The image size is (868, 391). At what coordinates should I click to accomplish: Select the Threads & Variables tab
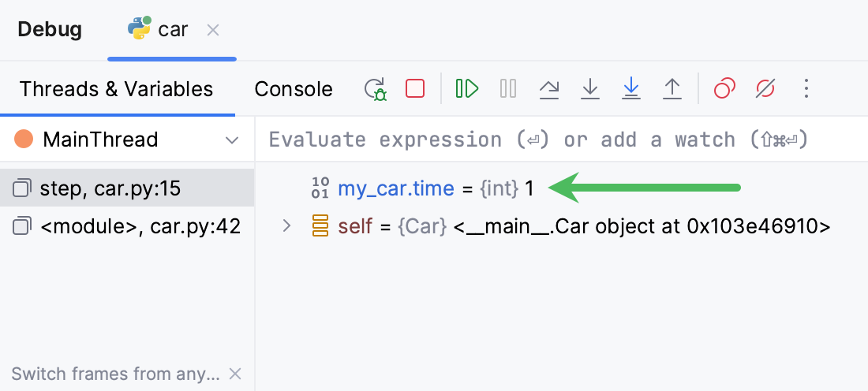[117, 89]
